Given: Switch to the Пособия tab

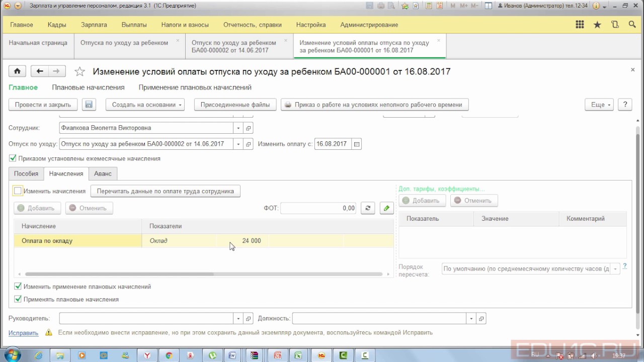Looking at the screenshot, I should pyautogui.click(x=26, y=173).
